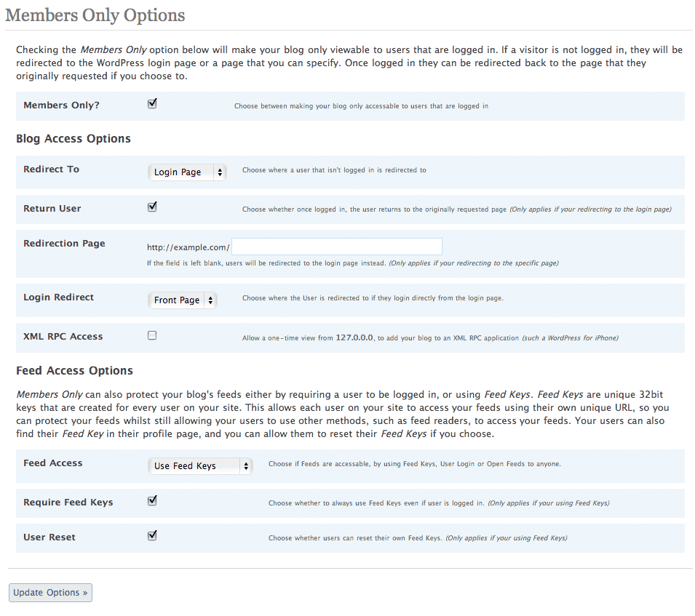Screen dimensions: 695x616
Task: Open the Feed Access dropdown showing Use Feed Keys
Action: click(200, 466)
